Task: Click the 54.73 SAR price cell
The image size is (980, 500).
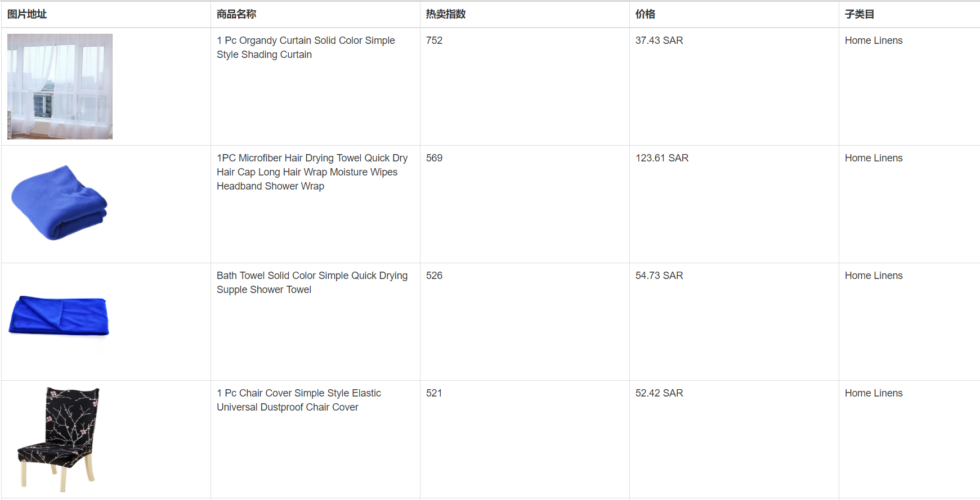Action: [659, 276]
